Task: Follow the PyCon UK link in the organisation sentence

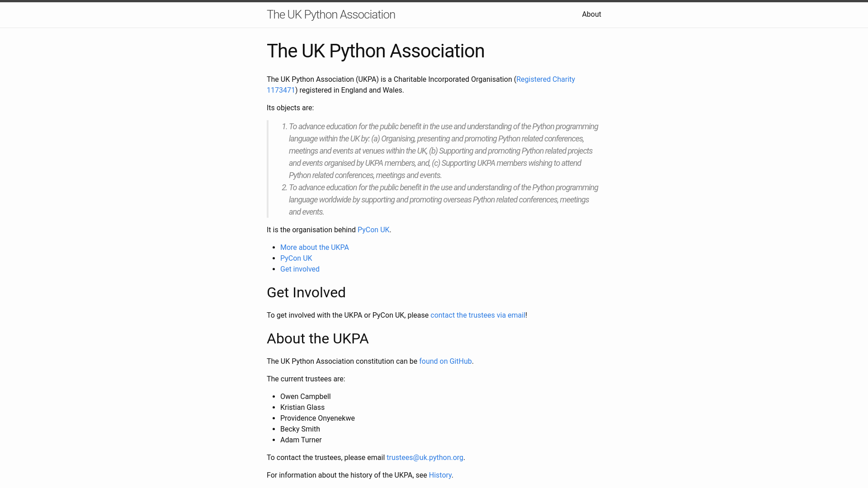Action: coord(373,230)
